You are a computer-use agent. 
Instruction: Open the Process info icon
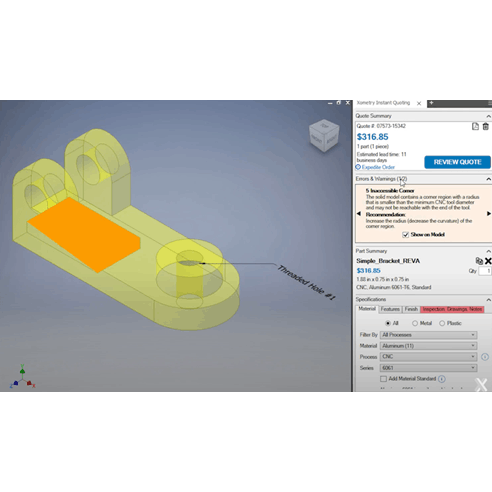485,357
